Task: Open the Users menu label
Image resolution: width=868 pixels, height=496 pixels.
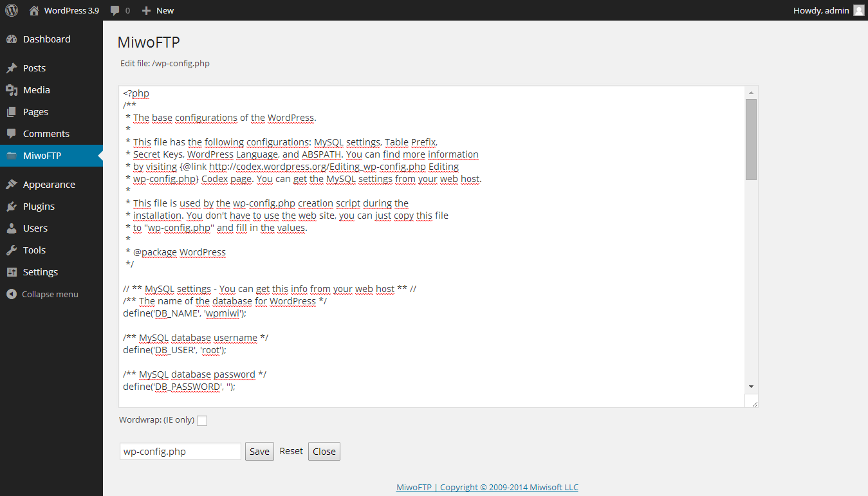Action: pos(35,228)
